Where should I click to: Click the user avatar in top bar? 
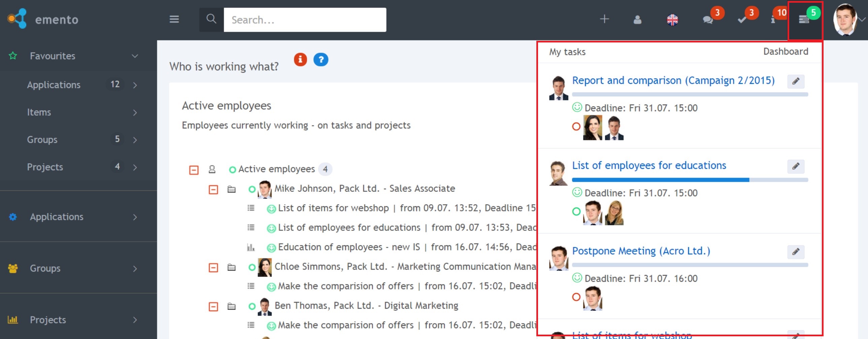click(x=844, y=20)
